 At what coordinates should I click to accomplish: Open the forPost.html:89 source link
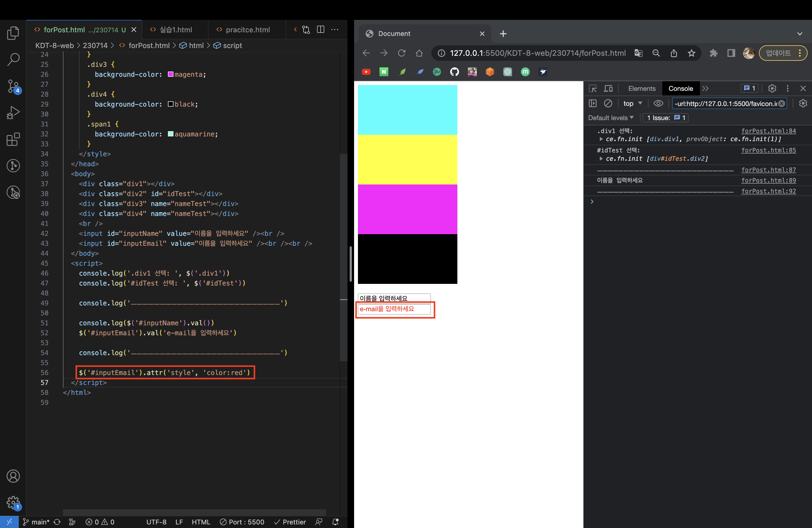(x=768, y=180)
